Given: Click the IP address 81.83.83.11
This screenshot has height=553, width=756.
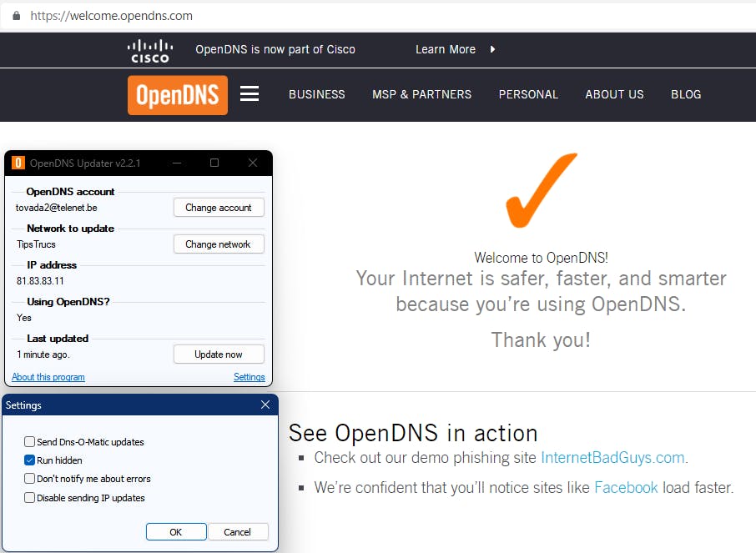Looking at the screenshot, I should pos(40,280).
